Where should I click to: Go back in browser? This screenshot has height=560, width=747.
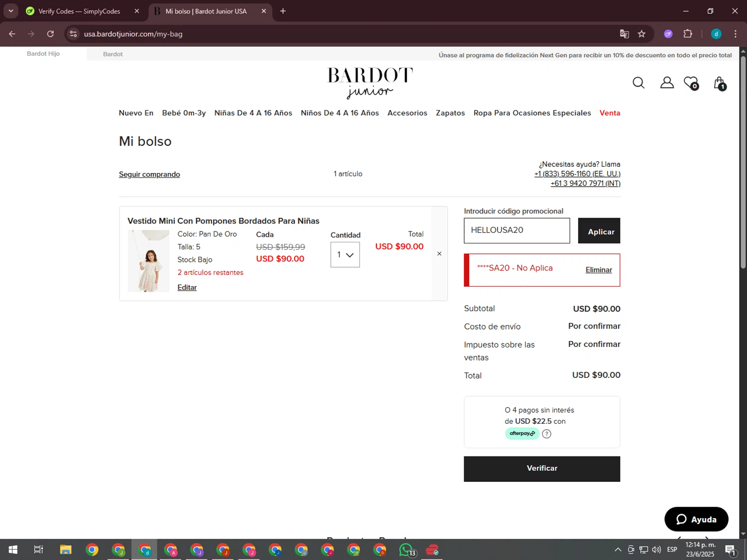point(12,34)
